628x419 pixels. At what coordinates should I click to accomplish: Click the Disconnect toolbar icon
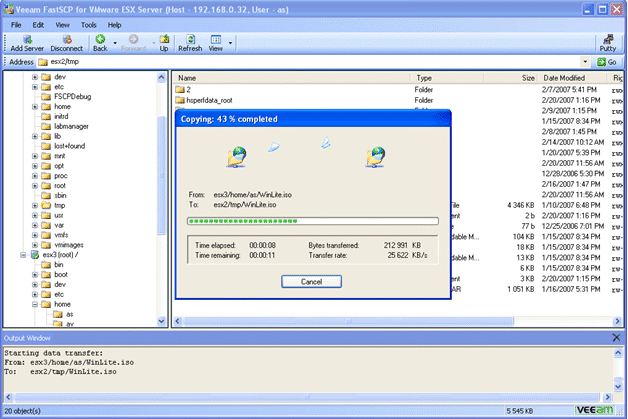[67, 42]
